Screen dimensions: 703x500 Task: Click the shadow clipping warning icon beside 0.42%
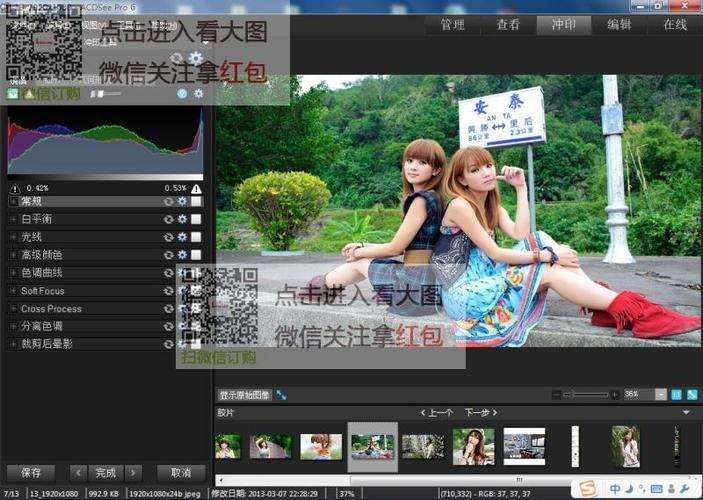tap(15, 188)
